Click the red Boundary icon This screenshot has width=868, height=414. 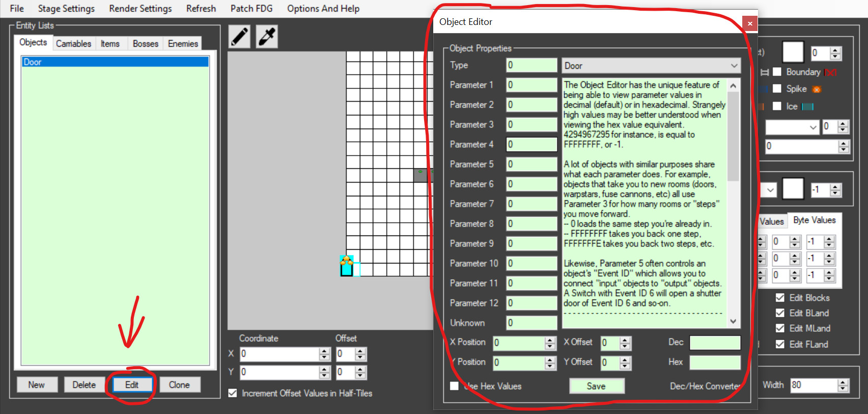[x=830, y=73]
